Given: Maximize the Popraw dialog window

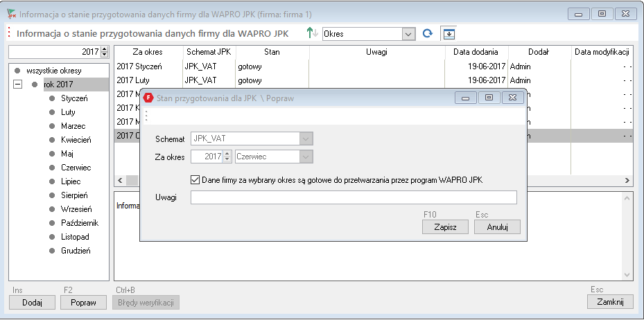Looking at the screenshot, I should (x=489, y=98).
